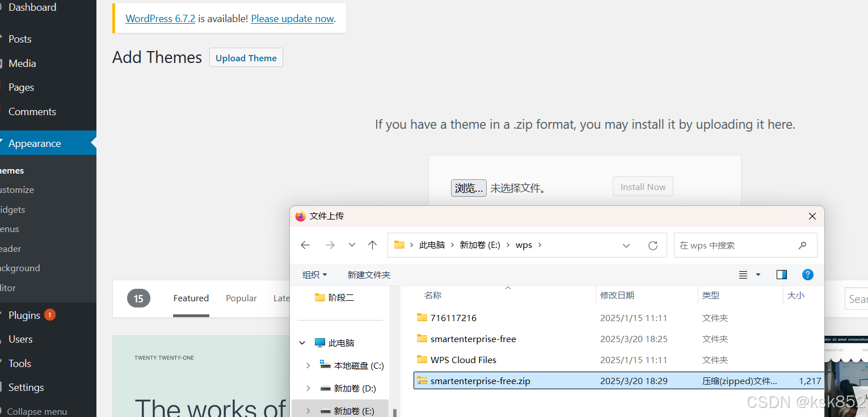Viewport: 868px width, 417px height.
Task: Click wps in address breadcrumb
Action: coord(524,245)
